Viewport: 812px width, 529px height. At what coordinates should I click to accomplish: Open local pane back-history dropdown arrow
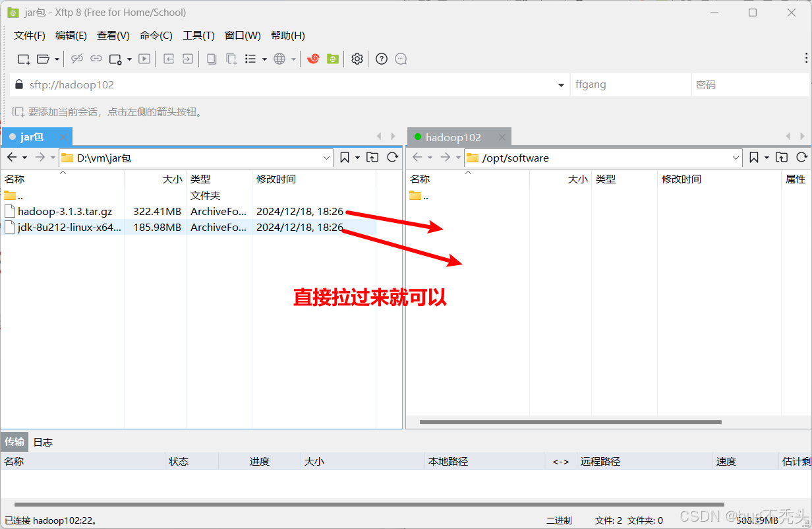(x=24, y=158)
